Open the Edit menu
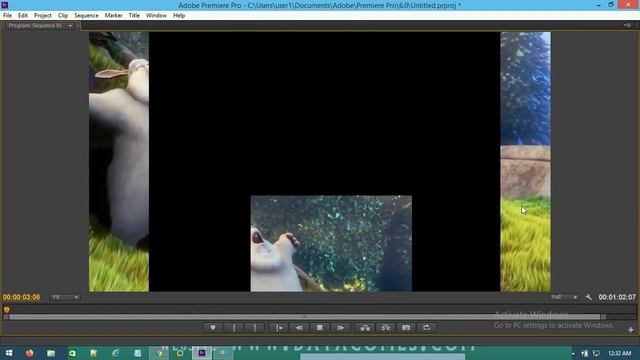 pyautogui.click(x=22, y=16)
